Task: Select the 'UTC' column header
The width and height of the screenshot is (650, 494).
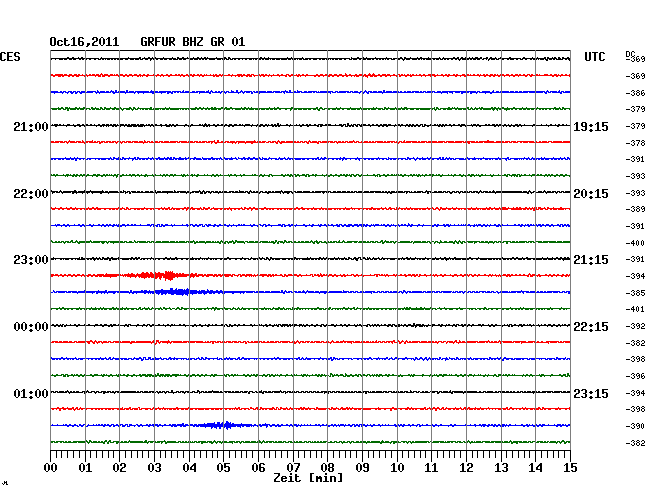Action: (x=594, y=57)
